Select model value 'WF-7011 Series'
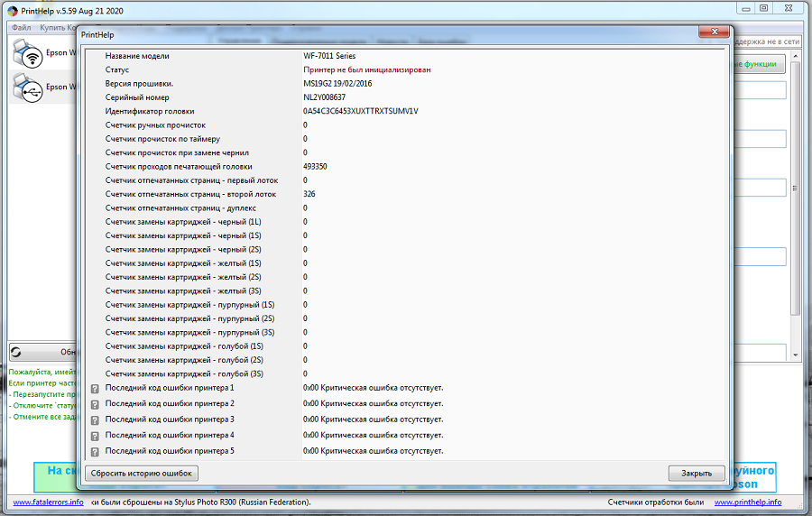812x516 pixels. click(329, 56)
